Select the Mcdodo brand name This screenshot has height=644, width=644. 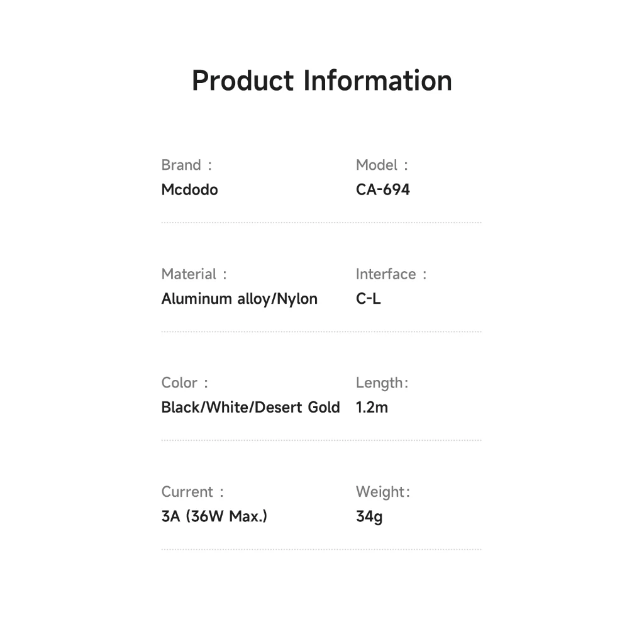pos(189,190)
